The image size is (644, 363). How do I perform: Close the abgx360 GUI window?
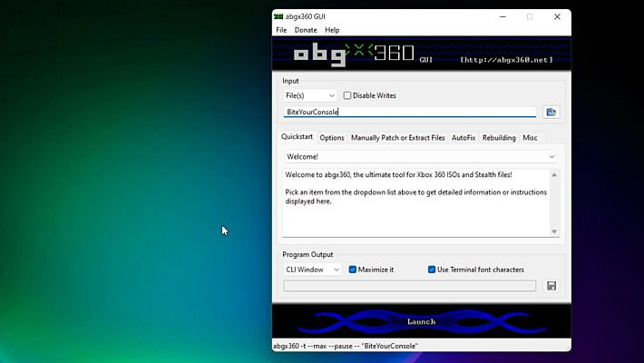(557, 16)
